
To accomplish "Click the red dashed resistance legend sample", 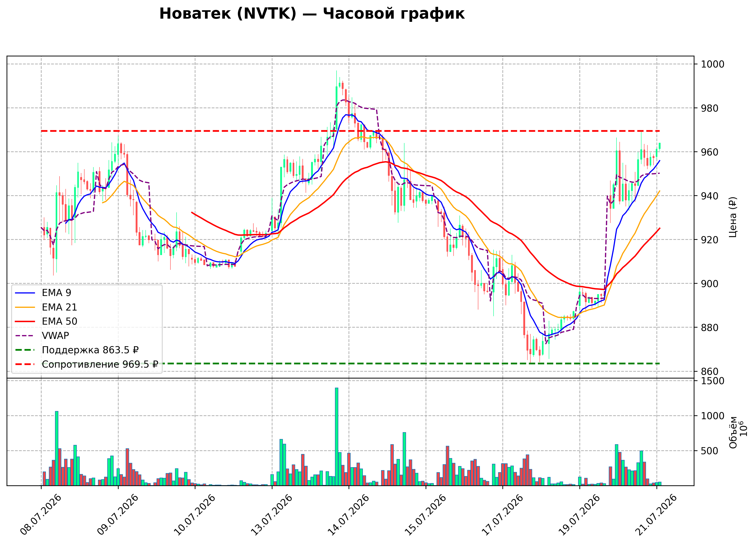I will pos(25,365).
